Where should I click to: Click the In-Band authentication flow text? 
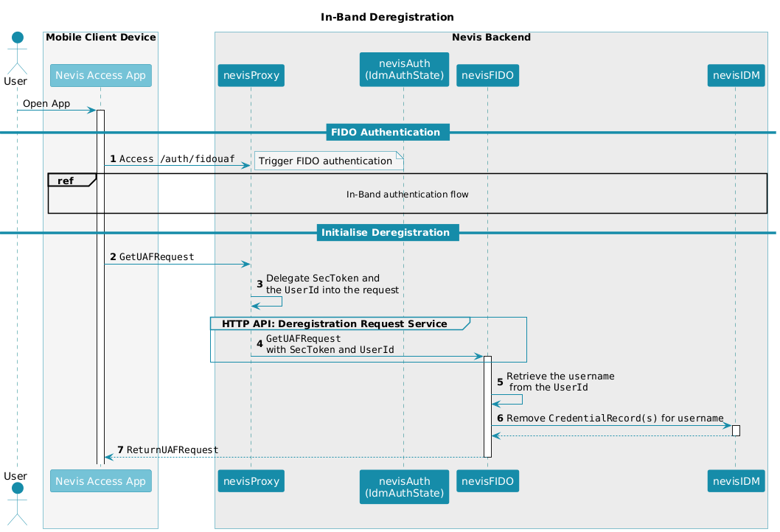408,195
